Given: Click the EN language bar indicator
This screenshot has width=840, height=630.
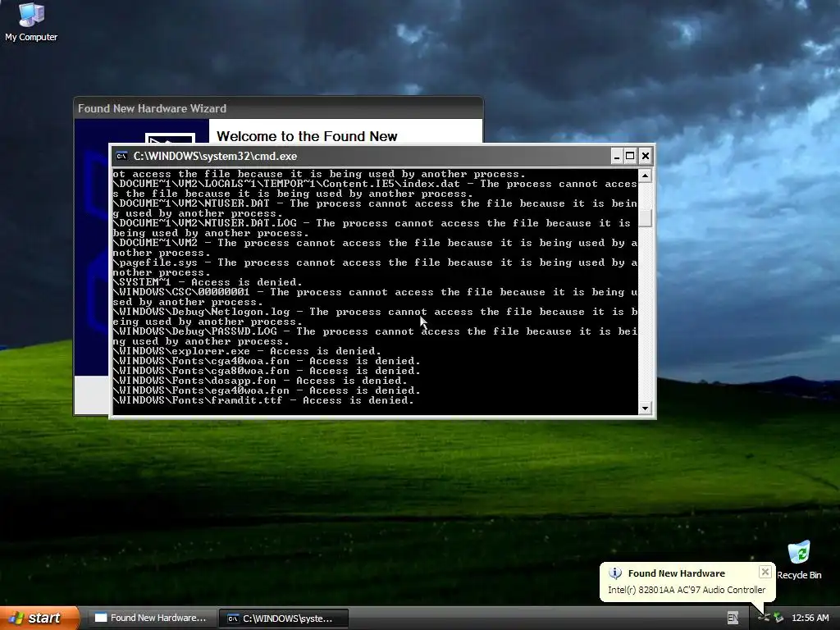Looking at the screenshot, I should [x=733, y=618].
